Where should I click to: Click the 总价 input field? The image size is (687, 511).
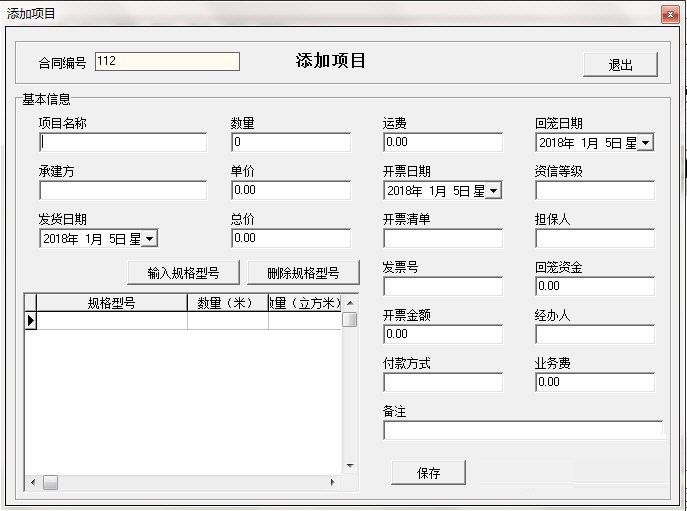(291, 238)
